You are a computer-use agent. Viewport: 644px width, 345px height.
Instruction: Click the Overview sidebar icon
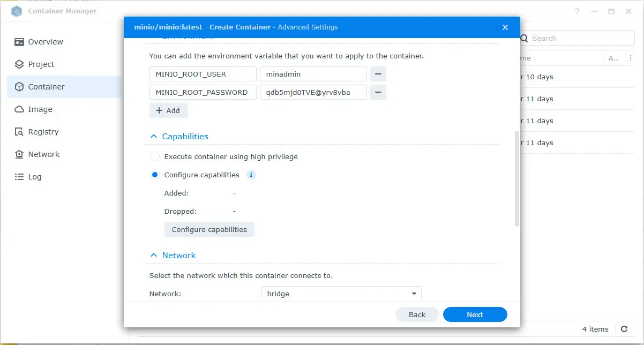[19, 42]
